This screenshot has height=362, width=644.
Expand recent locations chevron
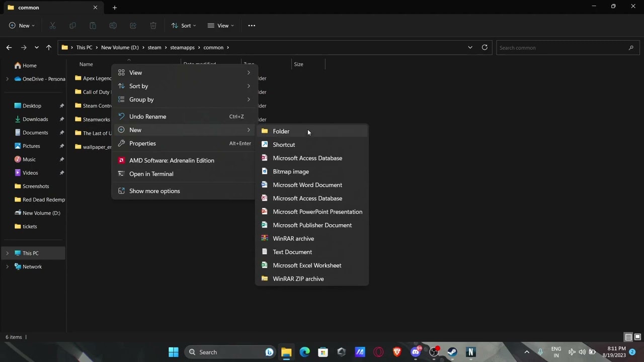click(36, 47)
